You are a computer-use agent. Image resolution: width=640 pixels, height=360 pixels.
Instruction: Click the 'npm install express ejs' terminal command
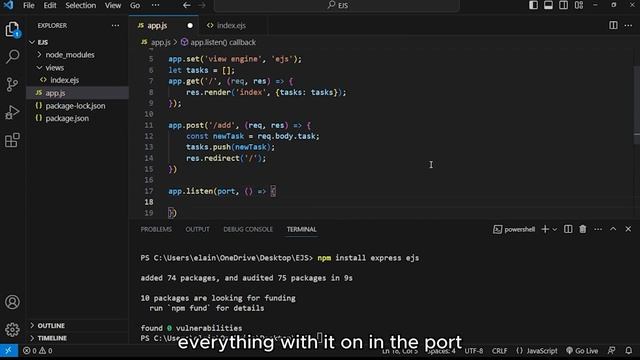tap(368, 258)
